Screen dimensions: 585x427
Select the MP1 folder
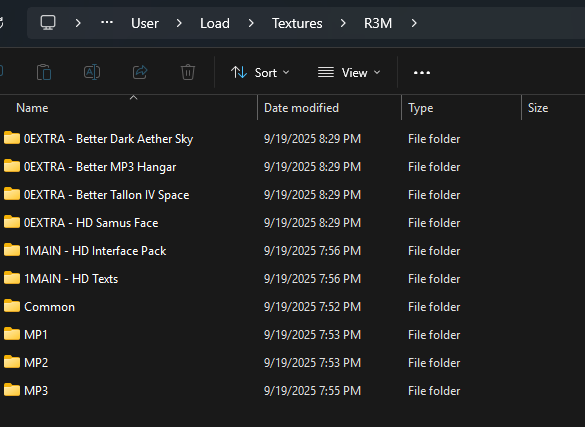pos(36,335)
